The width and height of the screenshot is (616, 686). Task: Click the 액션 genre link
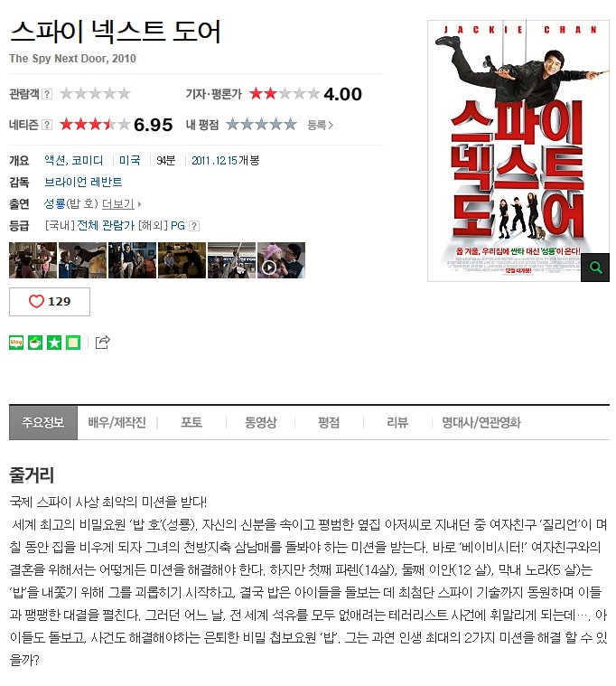[55, 161]
